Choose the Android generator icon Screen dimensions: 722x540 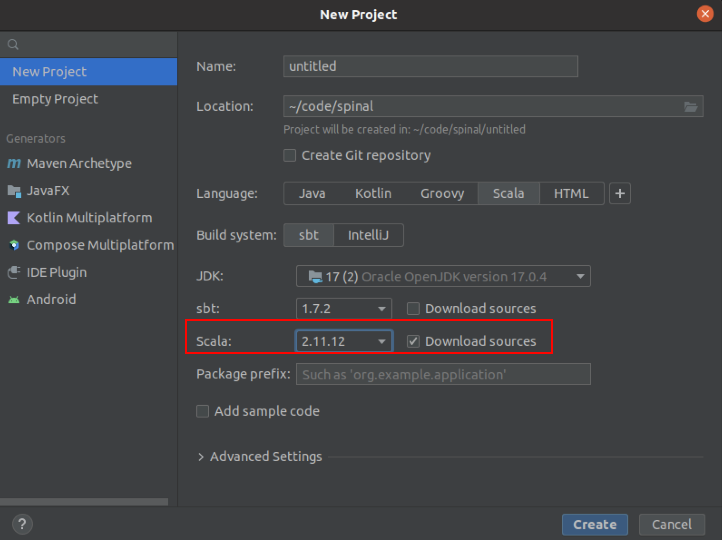coord(14,299)
